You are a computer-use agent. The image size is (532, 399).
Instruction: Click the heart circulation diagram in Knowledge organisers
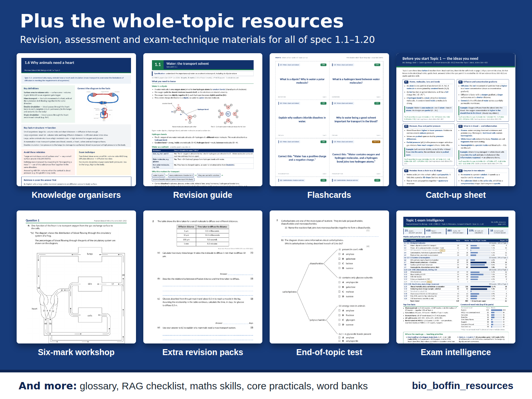[103, 106]
